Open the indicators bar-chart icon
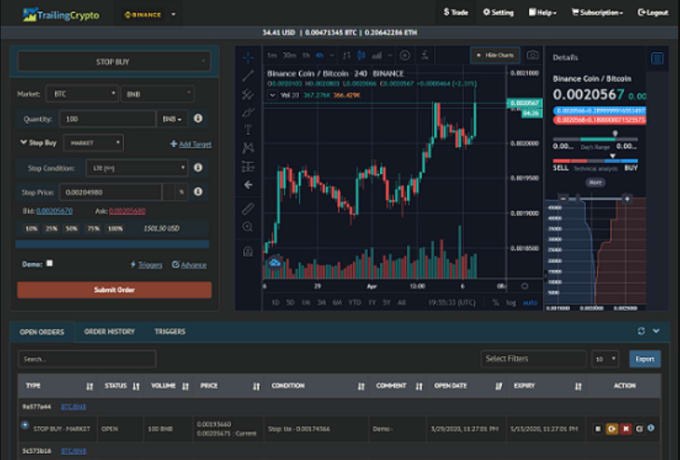The width and height of the screenshot is (680, 460). coord(377,55)
